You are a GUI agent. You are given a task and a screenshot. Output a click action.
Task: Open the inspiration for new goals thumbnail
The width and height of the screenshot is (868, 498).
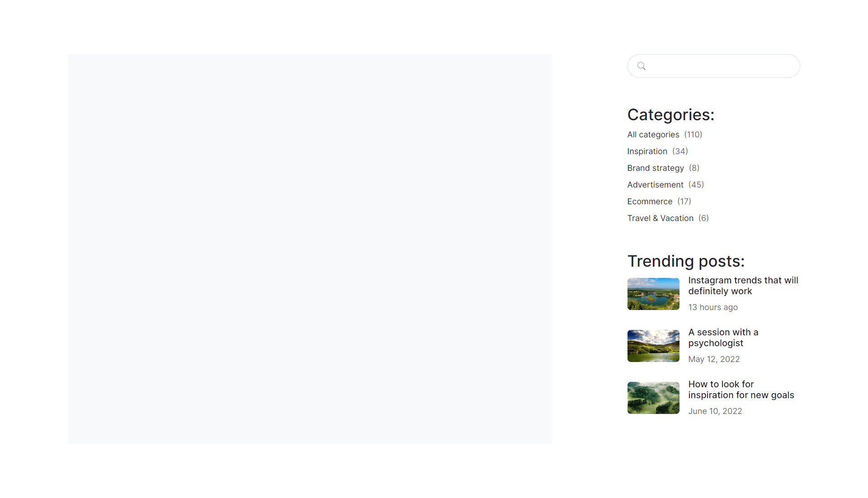(x=653, y=398)
